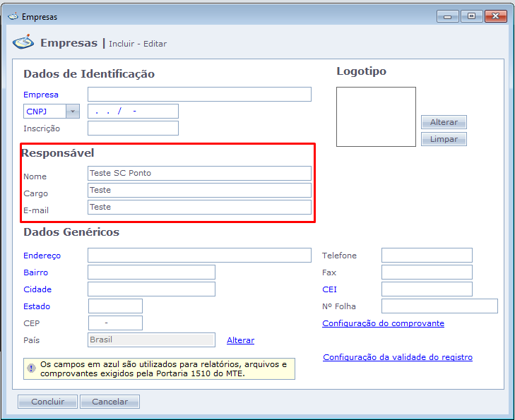
Task: Click the yellow info icon in the notice
Action: tap(31, 368)
